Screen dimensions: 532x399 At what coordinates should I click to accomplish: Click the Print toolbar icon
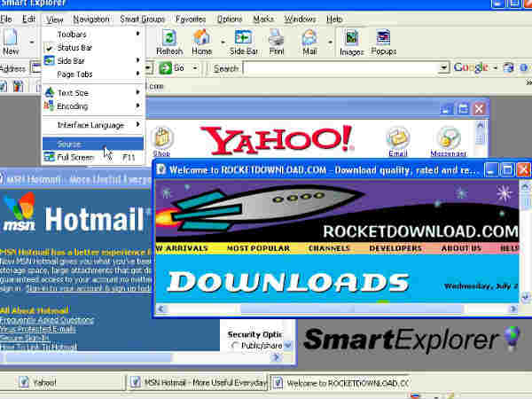click(276, 43)
